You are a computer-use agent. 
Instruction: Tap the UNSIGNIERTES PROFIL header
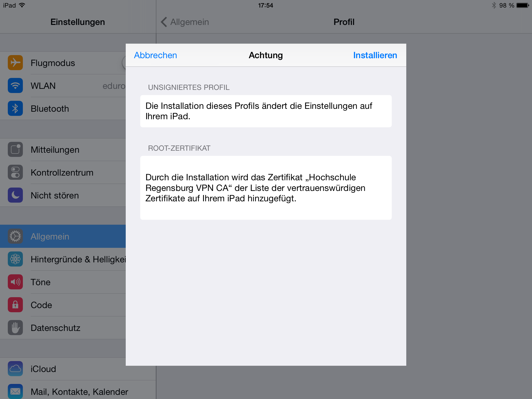[x=189, y=87]
